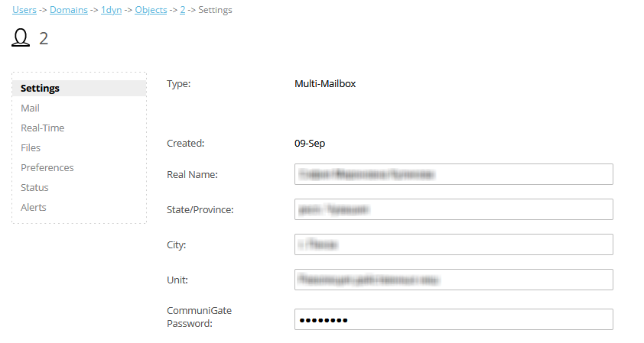644x343 pixels.
Task: Focus the State/Province text field
Action: coord(454,209)
